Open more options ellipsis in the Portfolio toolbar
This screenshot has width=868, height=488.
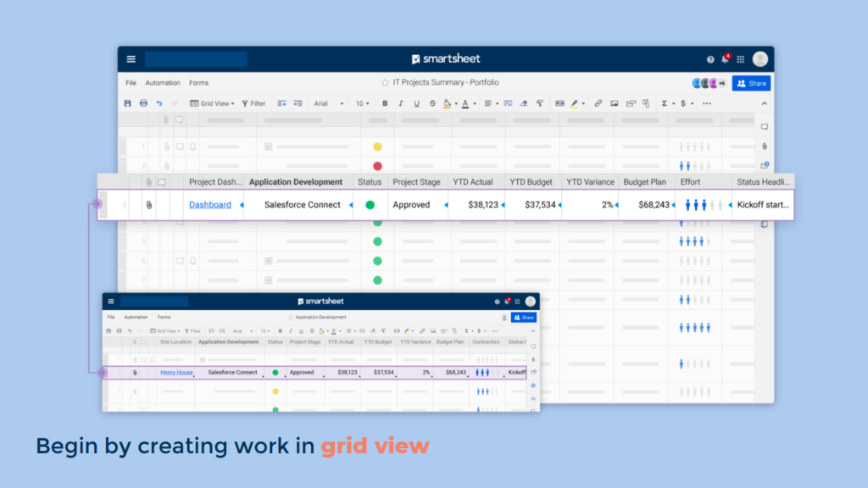[707, 103]
